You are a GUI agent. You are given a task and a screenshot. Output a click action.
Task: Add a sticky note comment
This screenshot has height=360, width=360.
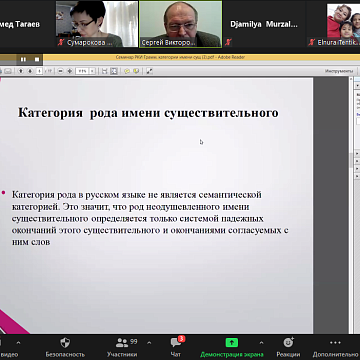[127, 71]
